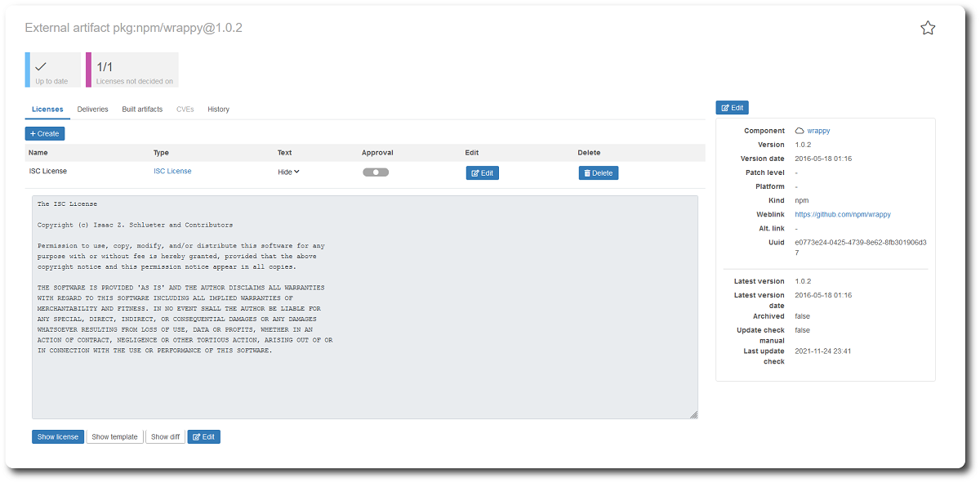Image resolution: width=980 pixels, height=483 pixels.
Task: Star this artifact as favorite
Action: pos(928,29)
